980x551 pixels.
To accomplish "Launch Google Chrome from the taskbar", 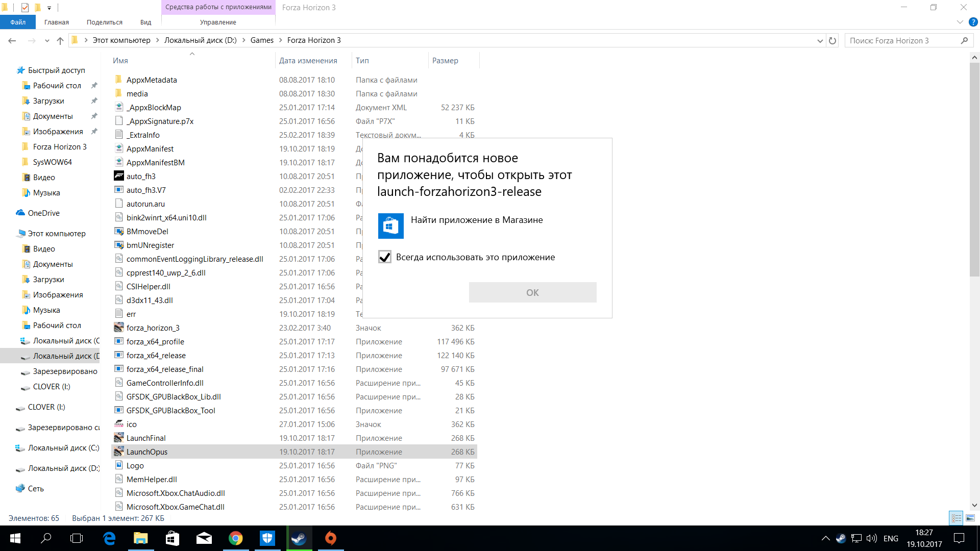I will coord(235,538).
